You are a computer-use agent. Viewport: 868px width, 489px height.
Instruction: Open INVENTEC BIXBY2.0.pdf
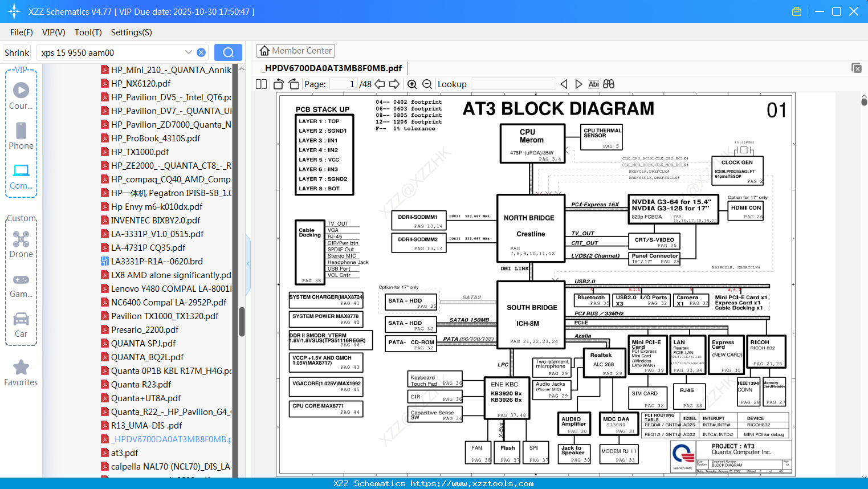click(150, 220)
